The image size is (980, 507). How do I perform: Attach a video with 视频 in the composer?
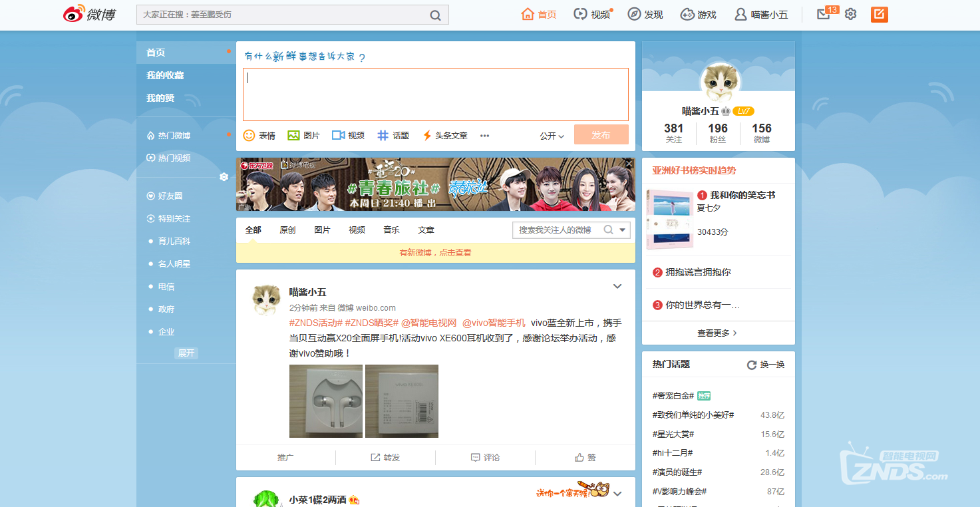tap(348, 135)
